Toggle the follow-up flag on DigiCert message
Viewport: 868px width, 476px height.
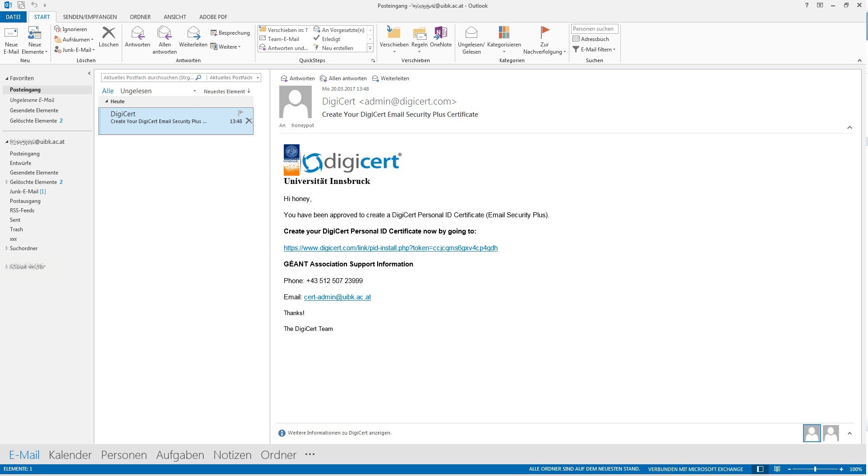(x=240, y=113)
